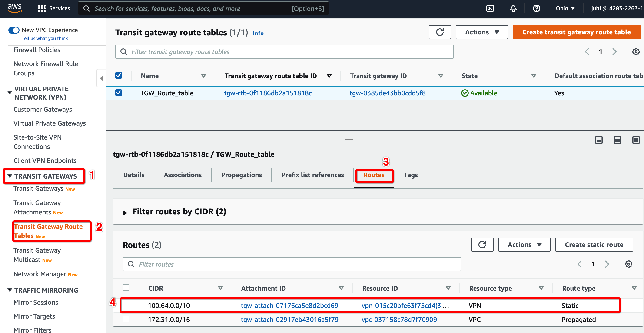Viewport: 644px width, 333px height.
Task: Sort routes by Resource type arrow
Action: pyautogui.click(x=541, y=288)
